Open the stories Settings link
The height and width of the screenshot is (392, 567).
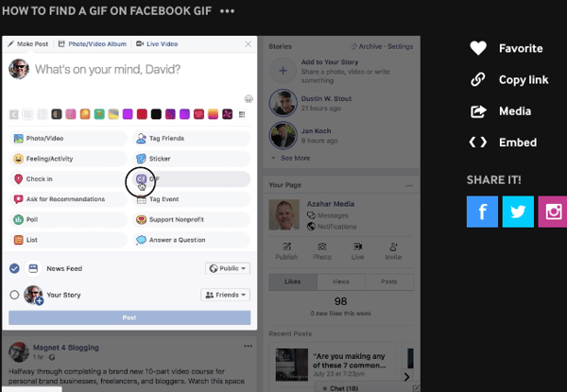401,46
